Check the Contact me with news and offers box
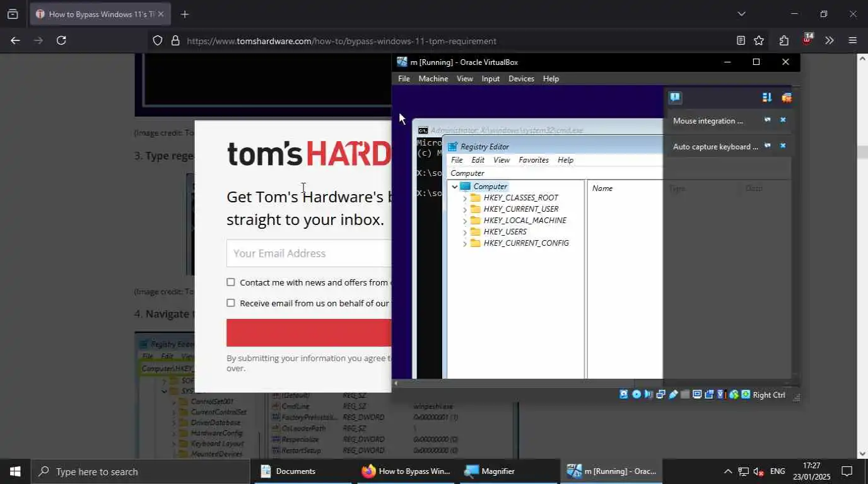Viewport: 868px width, 484px height. pos(231,282)
